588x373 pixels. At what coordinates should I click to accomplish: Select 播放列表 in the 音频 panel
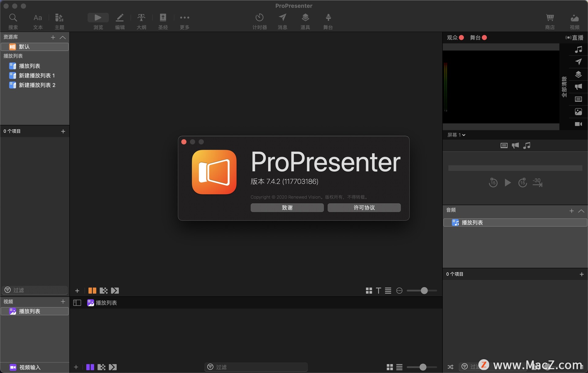[x=515, y=223]
